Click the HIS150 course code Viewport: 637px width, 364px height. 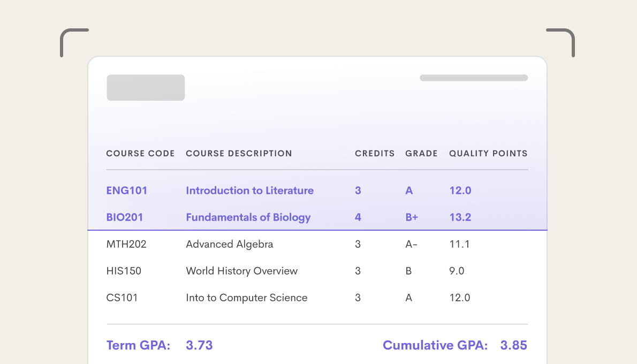124,271
